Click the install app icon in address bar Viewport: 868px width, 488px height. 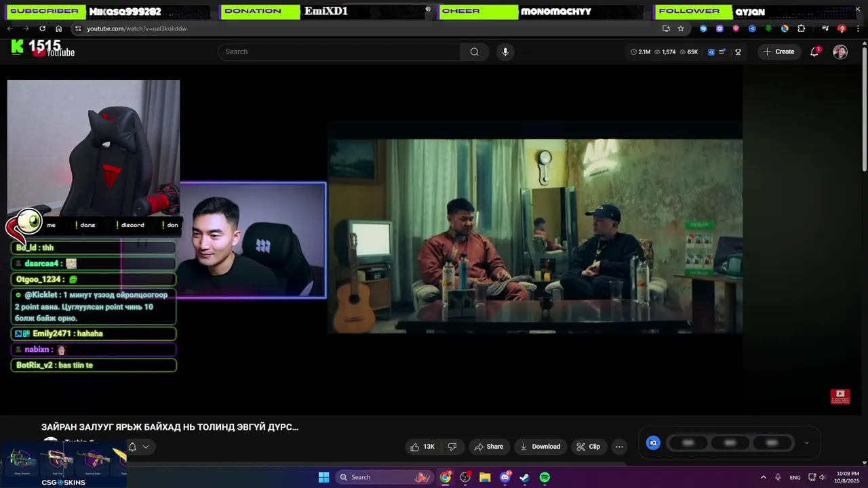click(666, 28)
